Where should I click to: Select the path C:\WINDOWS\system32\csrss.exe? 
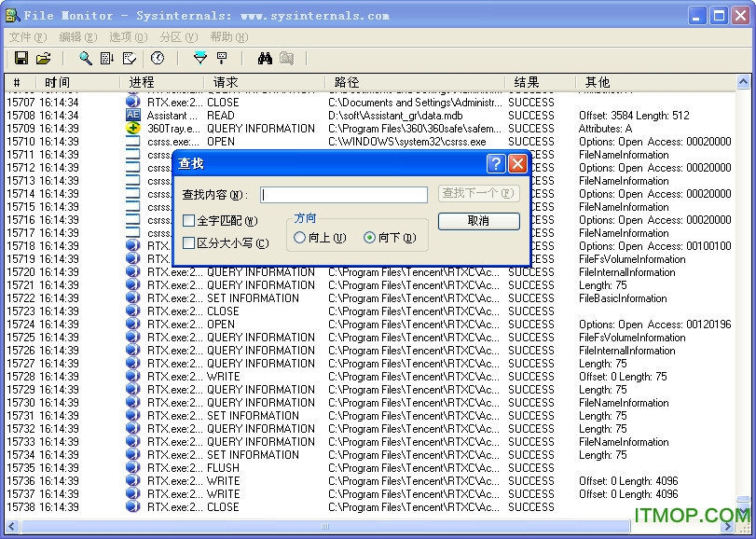407,141
